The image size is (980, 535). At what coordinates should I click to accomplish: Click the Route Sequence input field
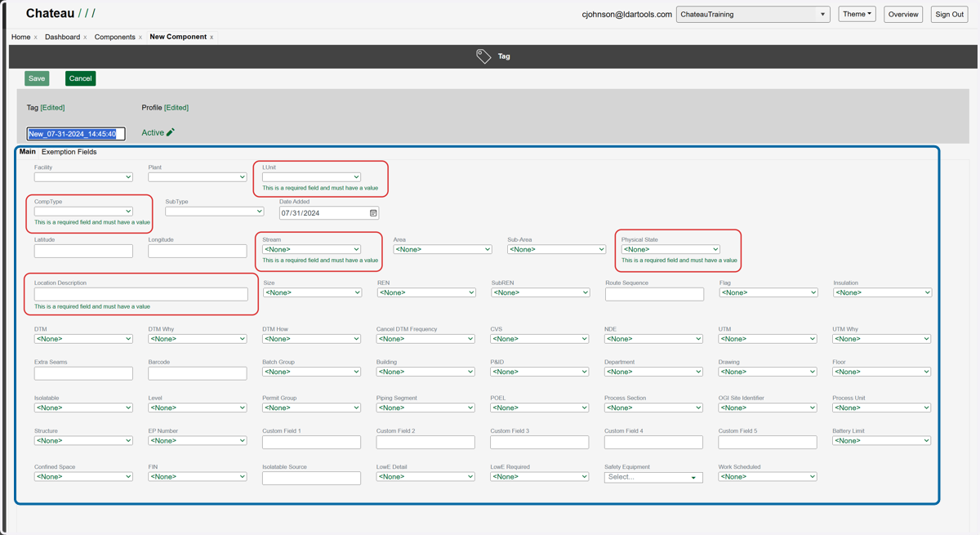pyautogui.click(x=654, y=294)
